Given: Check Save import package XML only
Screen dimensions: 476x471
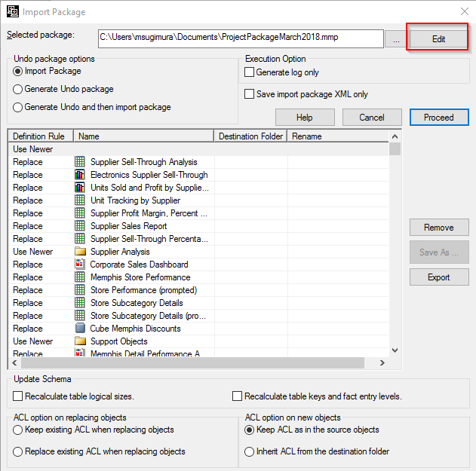Looking at the screenshot, I should [x=250, y=94].
